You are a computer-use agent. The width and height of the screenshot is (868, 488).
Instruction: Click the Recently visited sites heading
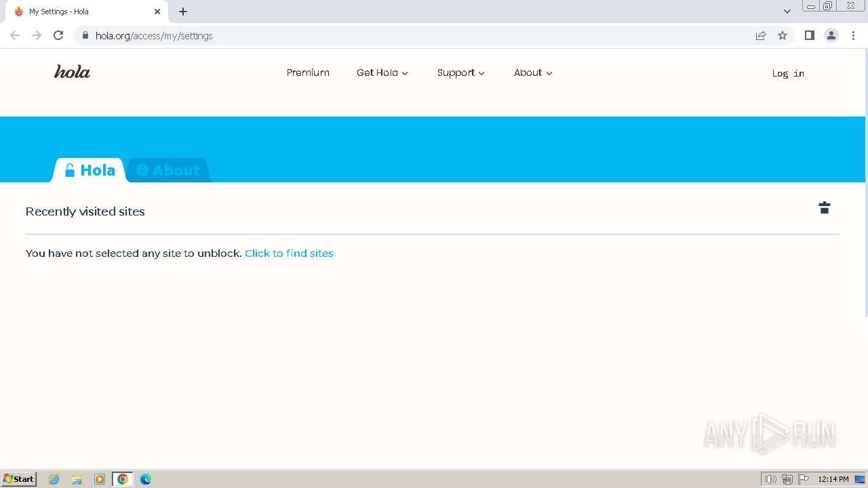point(85,211)
